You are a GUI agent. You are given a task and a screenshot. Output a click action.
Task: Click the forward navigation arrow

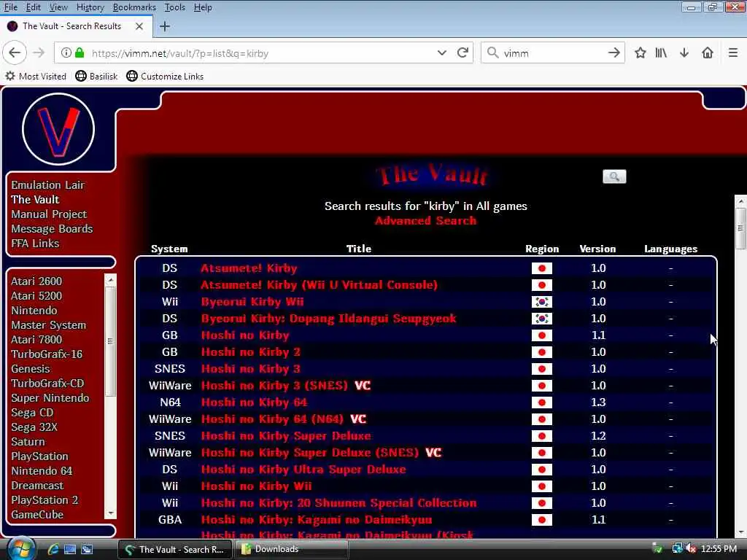coord(39,52)
